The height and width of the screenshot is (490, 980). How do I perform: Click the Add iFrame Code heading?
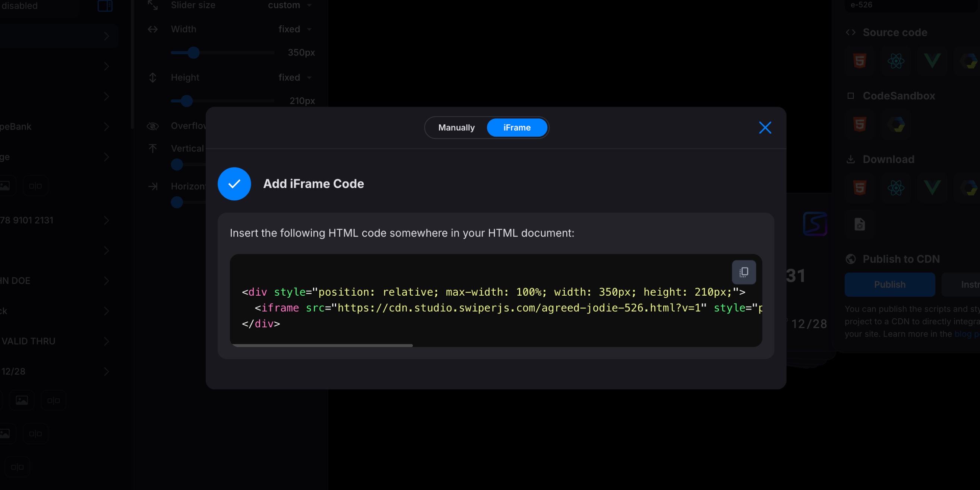pos(313,184)
